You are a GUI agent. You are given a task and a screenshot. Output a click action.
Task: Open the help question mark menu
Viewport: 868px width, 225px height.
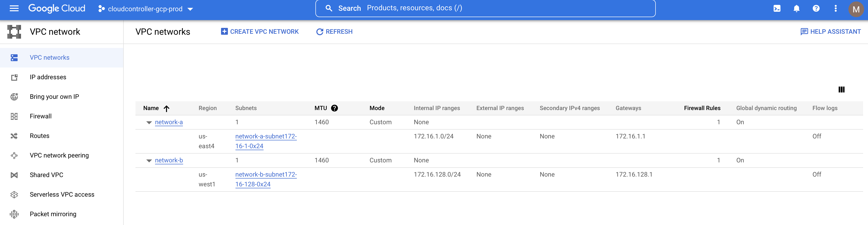tap(816, 9)
